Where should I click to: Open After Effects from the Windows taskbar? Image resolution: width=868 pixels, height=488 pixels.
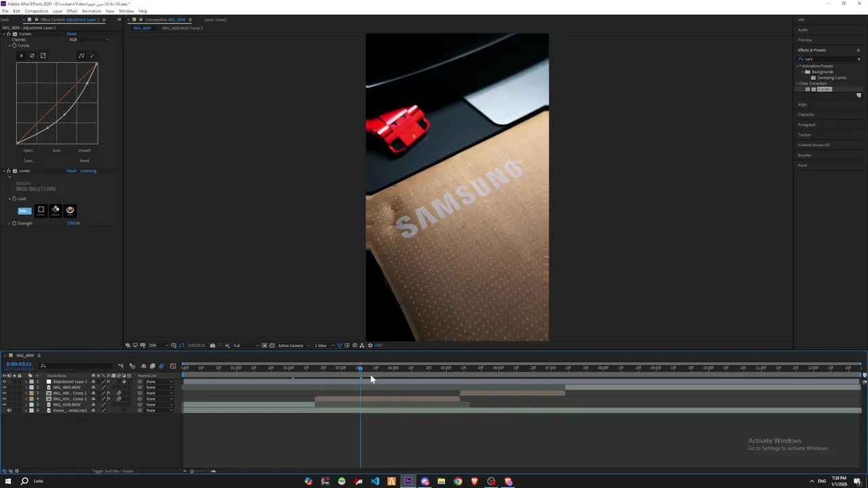pos(408,481)
